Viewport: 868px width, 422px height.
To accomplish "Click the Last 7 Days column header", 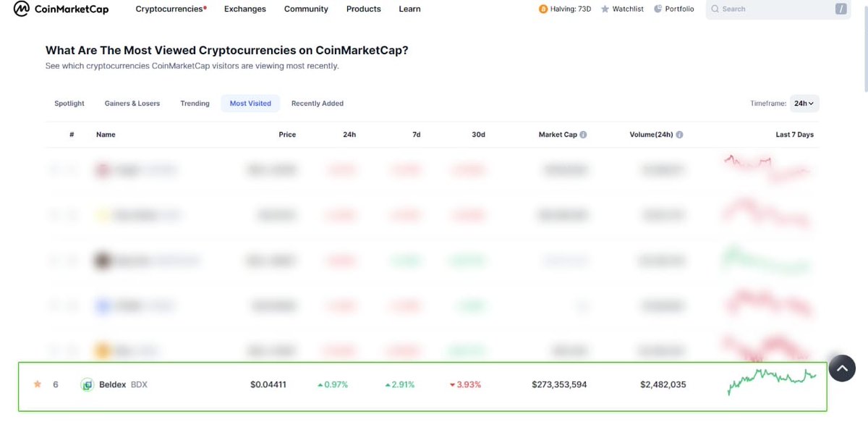I will point(794,135).
